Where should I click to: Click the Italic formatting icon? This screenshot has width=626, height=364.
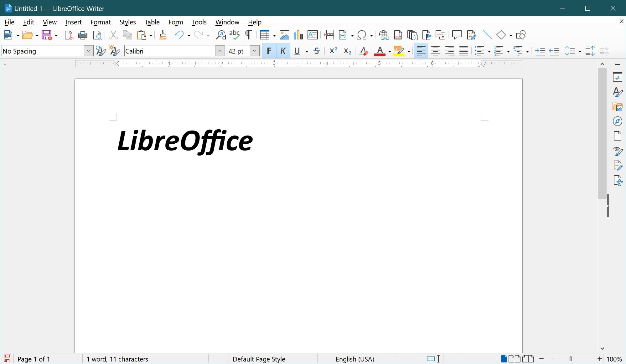click(283, 51)
